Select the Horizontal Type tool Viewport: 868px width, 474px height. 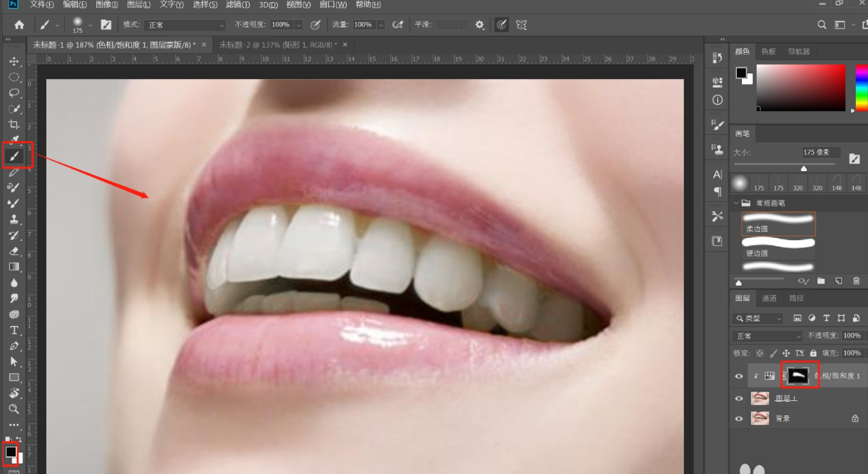click(x=14, y=330)
